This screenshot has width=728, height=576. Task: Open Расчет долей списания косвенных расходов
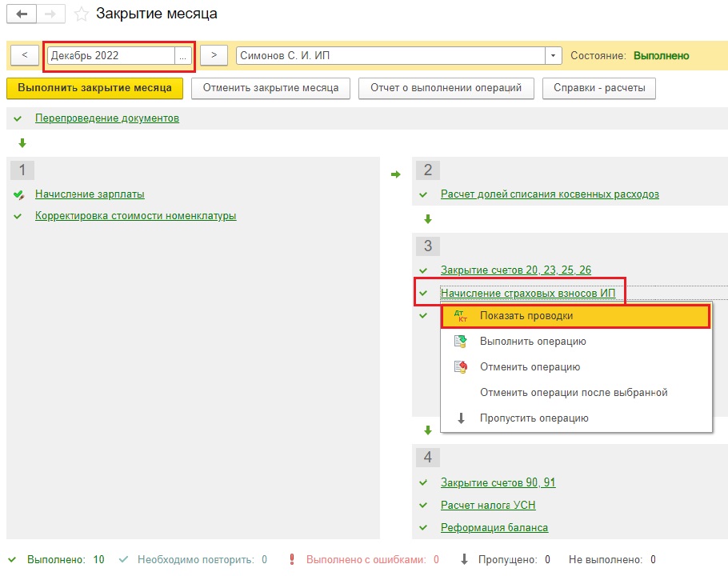click(550, 194)
